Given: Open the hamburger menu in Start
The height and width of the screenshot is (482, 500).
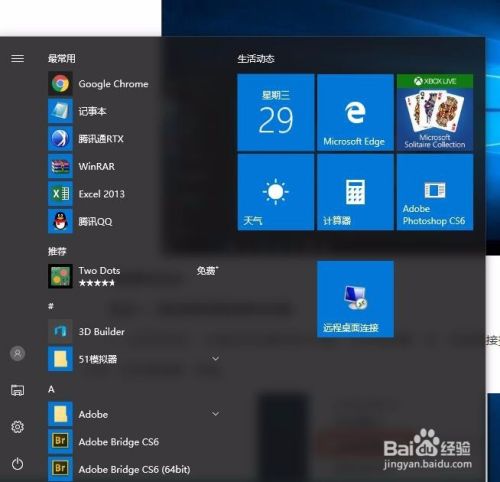Looking at the screenshot, I should (17, 59).
